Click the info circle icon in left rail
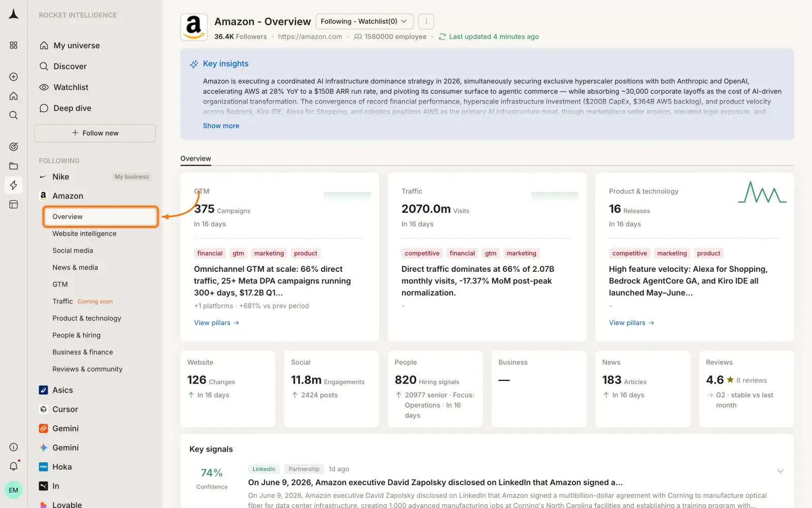Image resolution: width=812 pixels, height=508 pixels. point(14,447)
